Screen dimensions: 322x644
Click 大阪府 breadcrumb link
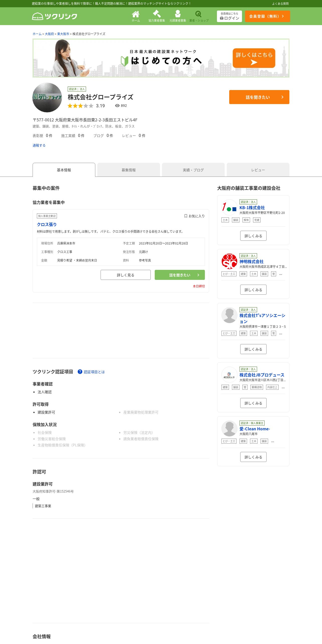tap(49, 34)
